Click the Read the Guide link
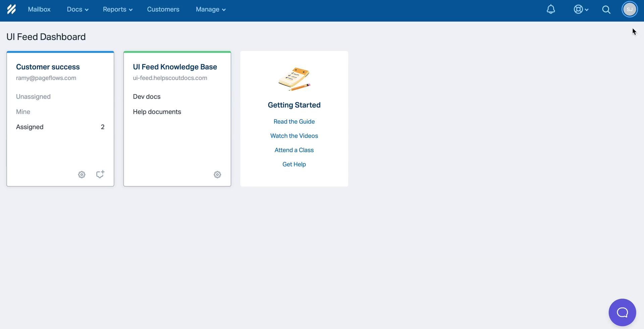Image resolution: width=644 pixels, height=329 pixels. [x=294, y=122]
